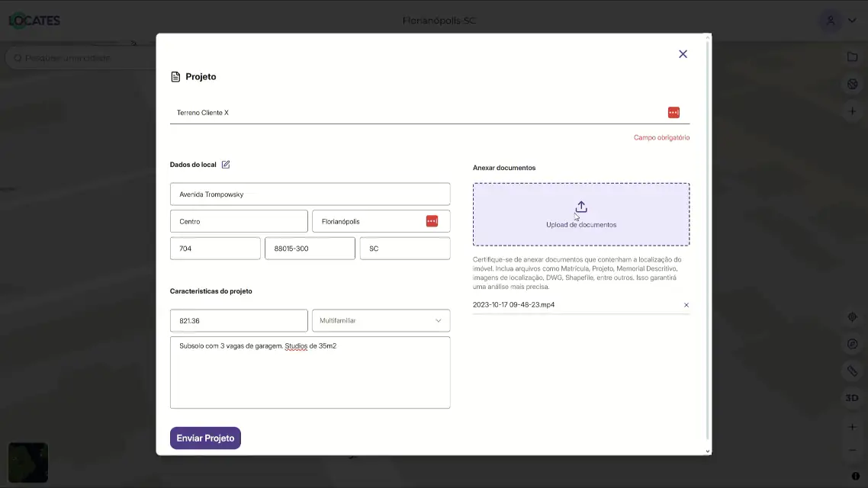Click the LOCATES logo
This screenshot has height=488, width=868.
[34, 21]
